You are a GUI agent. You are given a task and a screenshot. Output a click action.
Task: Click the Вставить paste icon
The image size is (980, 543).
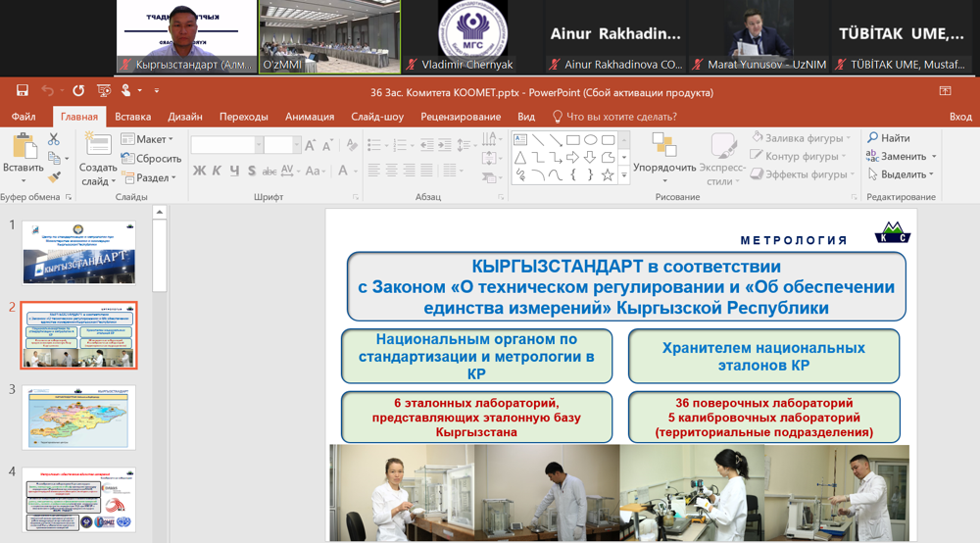(24, 146)
